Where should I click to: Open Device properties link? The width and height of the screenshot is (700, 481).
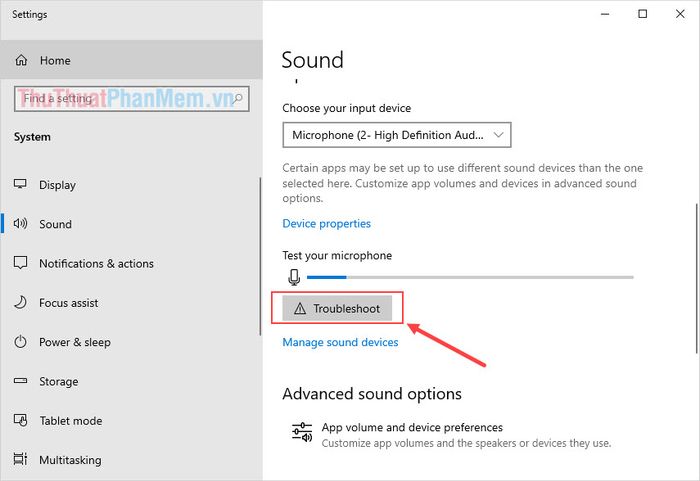326,223
